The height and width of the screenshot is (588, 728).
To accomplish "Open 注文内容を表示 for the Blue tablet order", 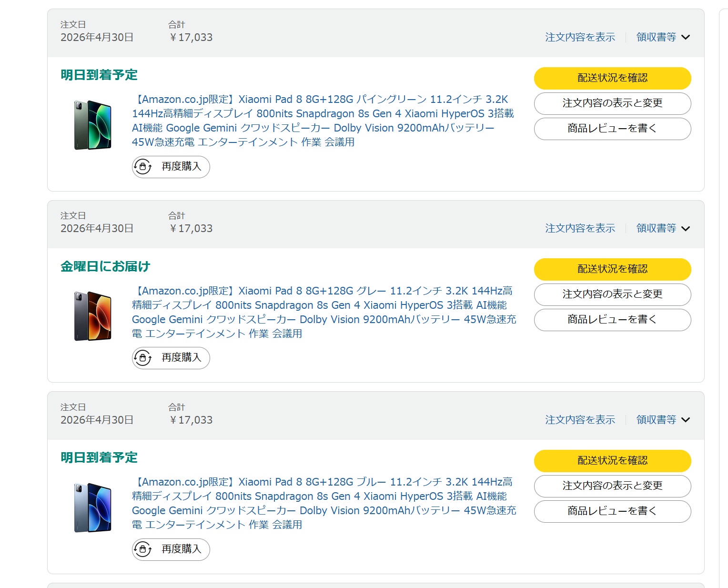I will 580,420.
